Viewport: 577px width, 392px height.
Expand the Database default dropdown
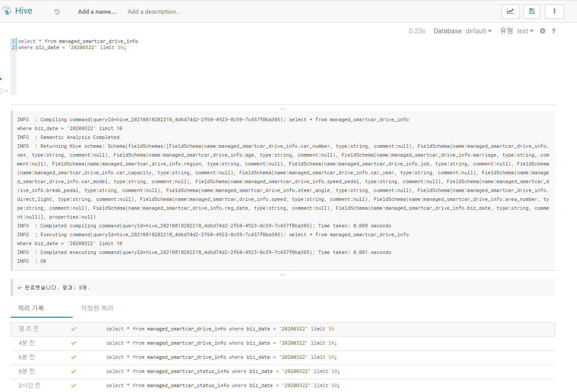[478, 31]
